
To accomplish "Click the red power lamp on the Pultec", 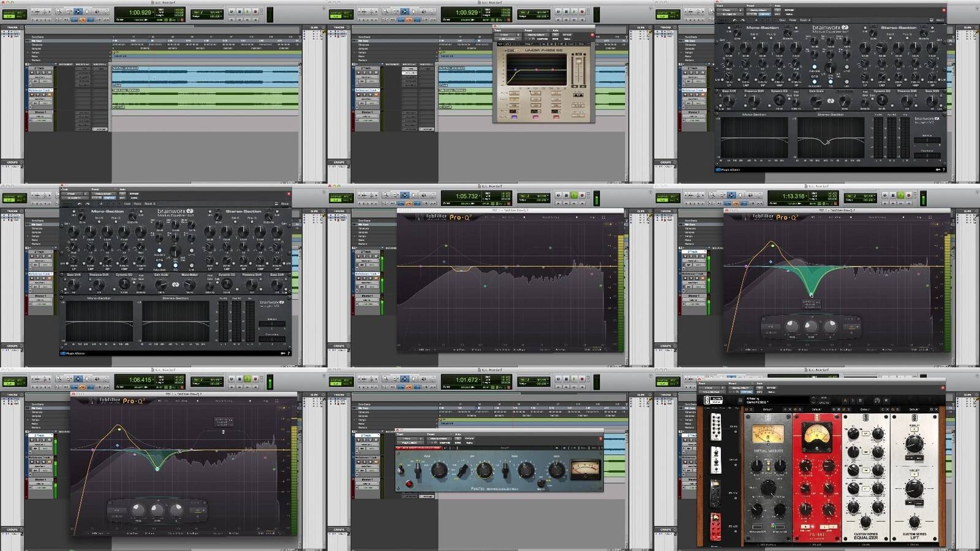I will [409, 484].
